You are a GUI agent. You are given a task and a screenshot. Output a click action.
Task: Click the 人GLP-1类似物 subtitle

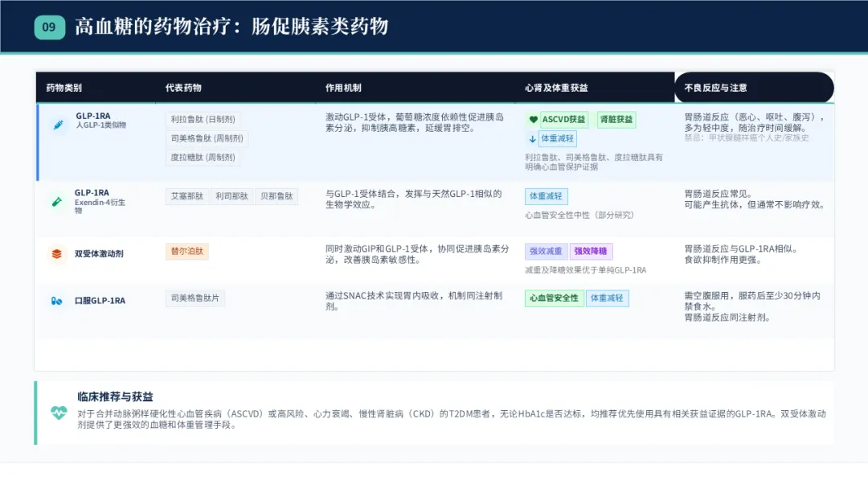click(100, 125)
